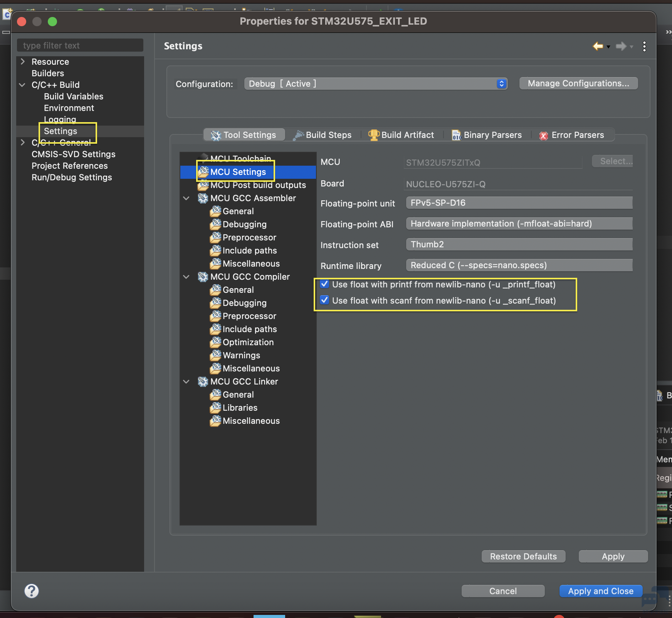Click the Restore Defaults button
Image resolution: width=672 pixels, height=618 pixels.
coord(523,556)
